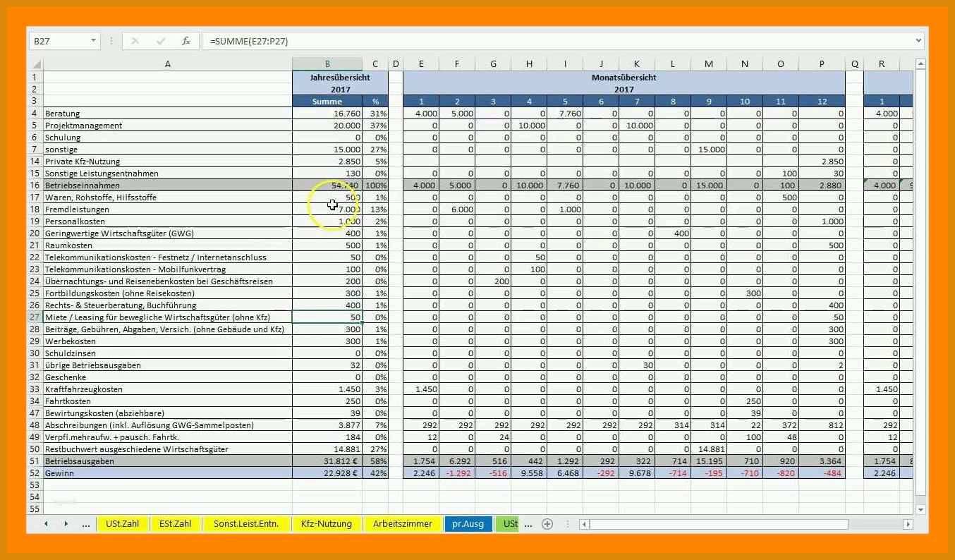The height and width of the screenshot is (560, 955).
Task: Open the green USt sheet tab
Action: (508, 524)
